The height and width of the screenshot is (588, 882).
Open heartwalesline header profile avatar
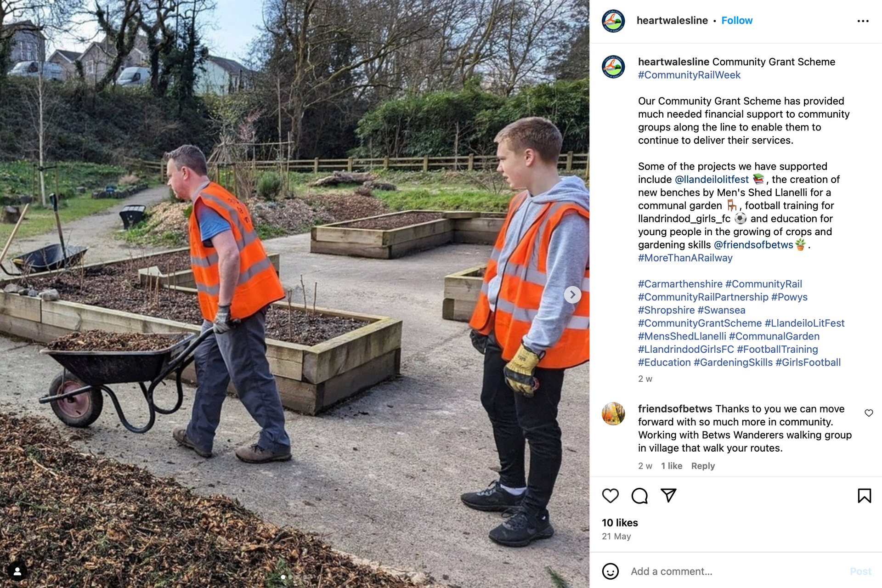click(x=613, y=21)
